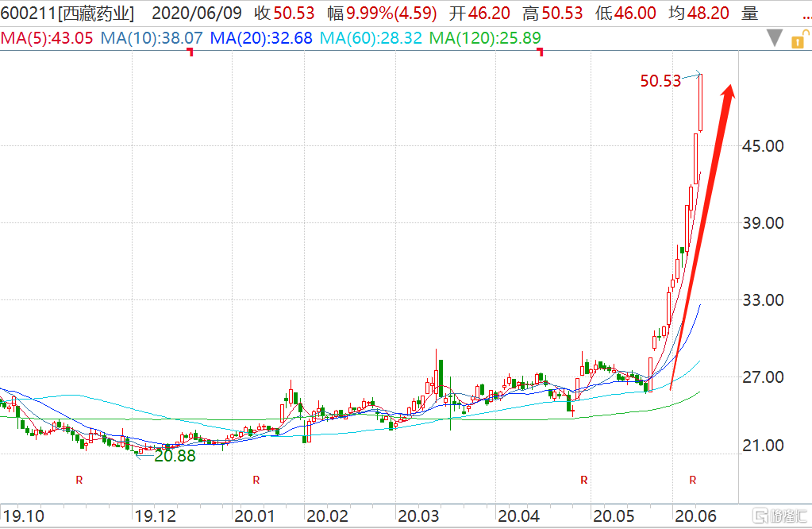Click the 20.04 date axis label
This screenshot has width=812, height=529.
[518, 516]
